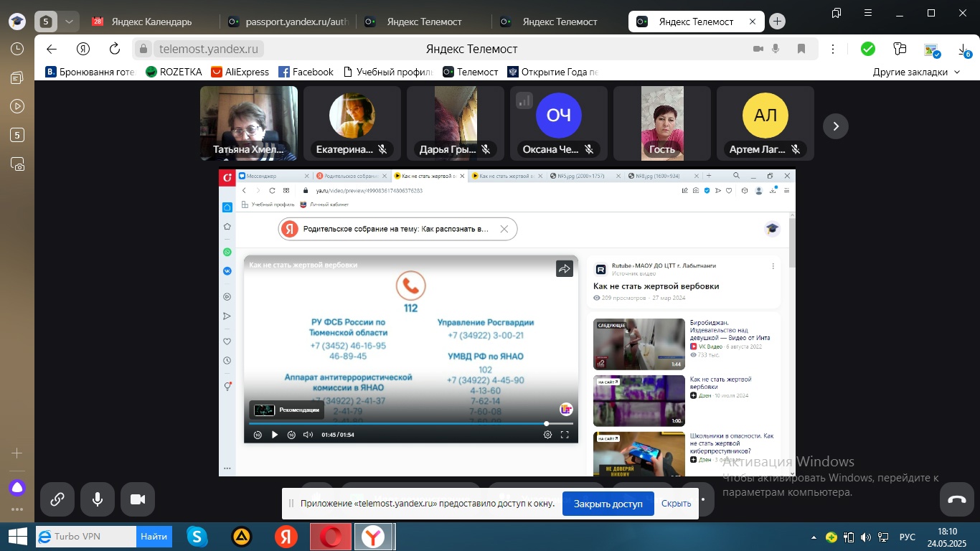Image resolution: width=980 pixels, height=551 pixels.
Task: Select Гость participant tile
Action: pyautogui.click(x=662, y=123)
